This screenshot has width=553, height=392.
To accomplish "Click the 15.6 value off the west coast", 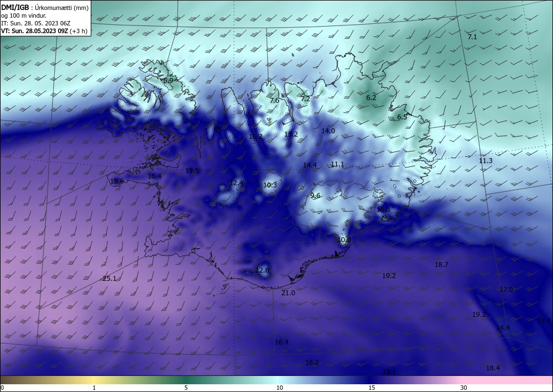I will point(117,181).
